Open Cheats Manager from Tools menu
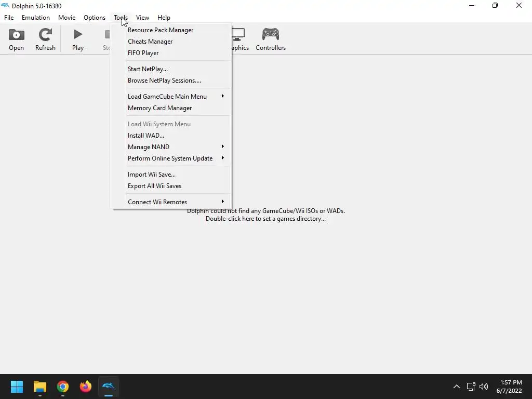This screenshot has width=532, height=399. [171, 42]
